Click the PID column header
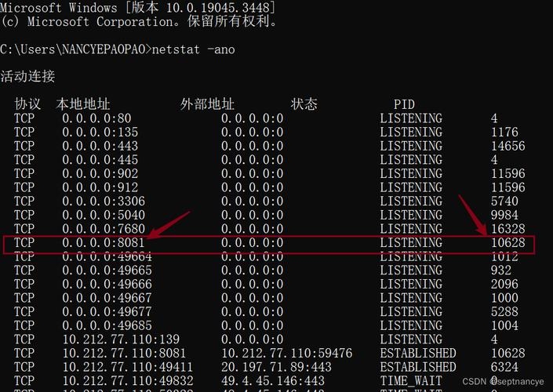553x392 pixels. point(404,104)
